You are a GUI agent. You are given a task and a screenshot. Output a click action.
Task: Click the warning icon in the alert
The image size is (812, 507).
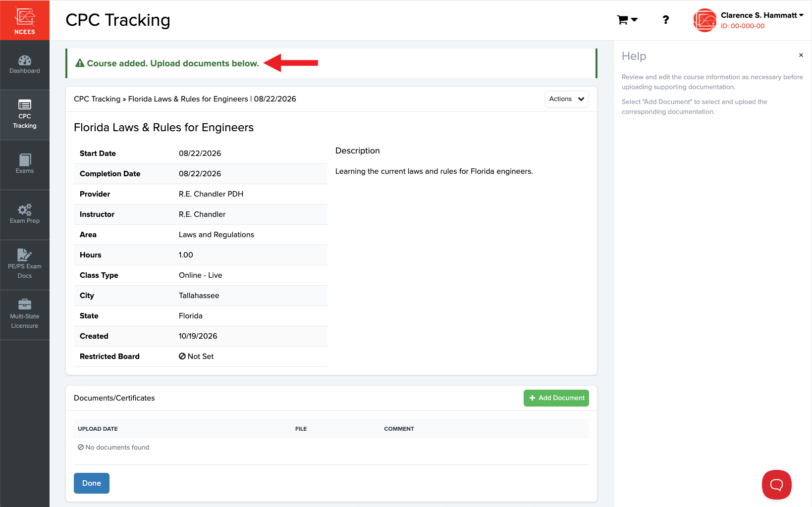coord(80,63)
